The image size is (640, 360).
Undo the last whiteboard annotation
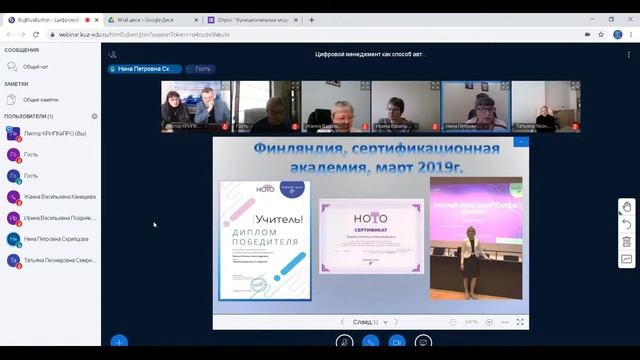click(x=627, y=224)
